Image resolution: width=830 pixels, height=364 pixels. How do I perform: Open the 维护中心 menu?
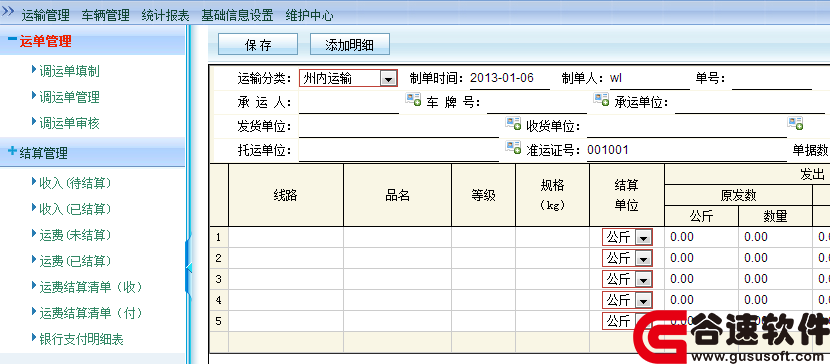[309, 15]
